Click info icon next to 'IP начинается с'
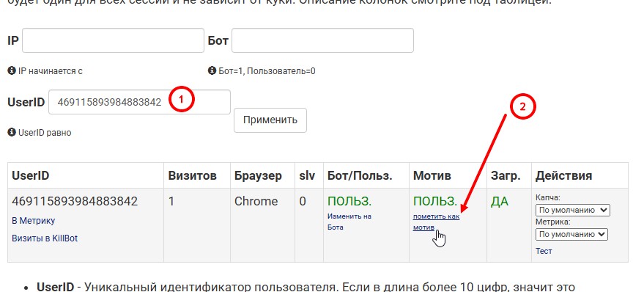The image size is (644, 292). tap(12, 70)
